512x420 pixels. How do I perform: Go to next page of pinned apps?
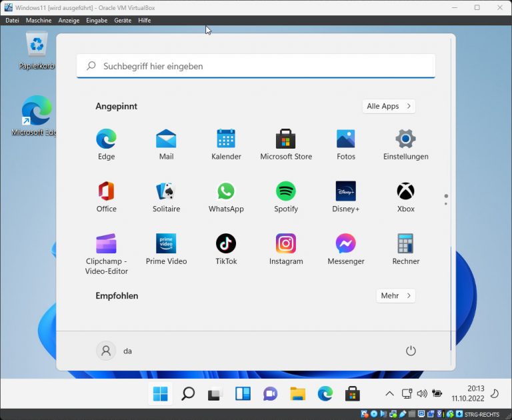pos(446,204)
